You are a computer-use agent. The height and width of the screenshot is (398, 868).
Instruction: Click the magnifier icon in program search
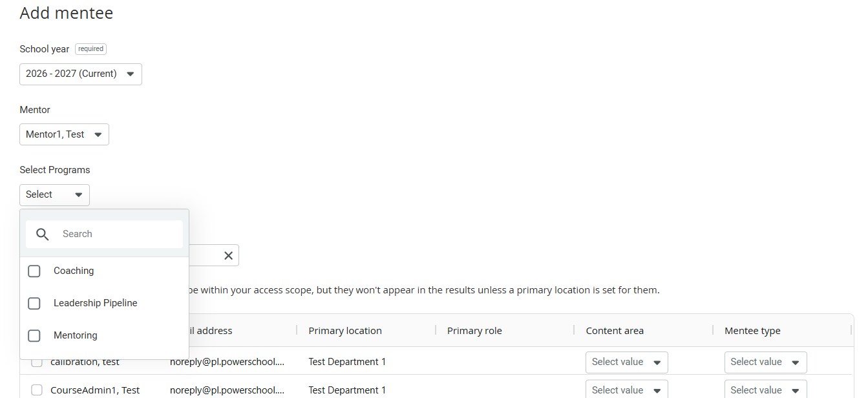[x=43, y=235]
